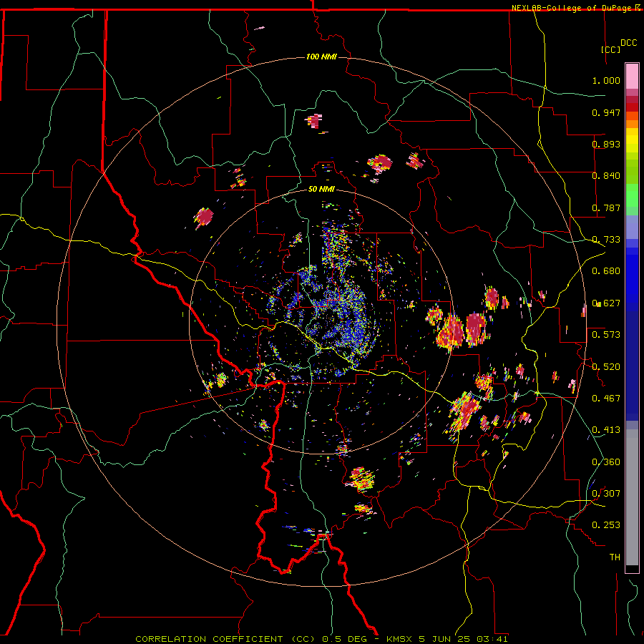Screen dimensions: 644x644
Task: Click the 0.733 color scale value
Action: 606,240
